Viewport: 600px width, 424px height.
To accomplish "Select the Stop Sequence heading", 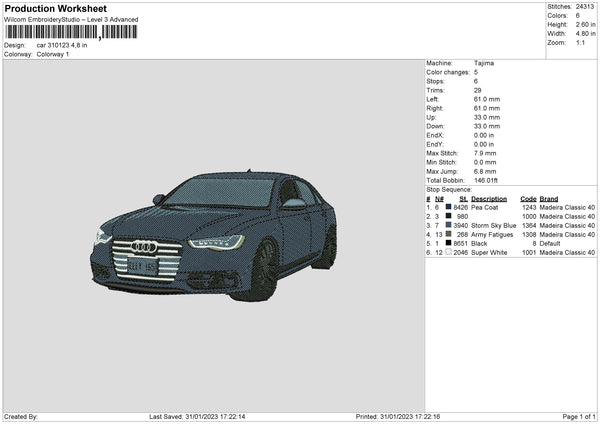I will pyautogui.click(x=448, y=188).
